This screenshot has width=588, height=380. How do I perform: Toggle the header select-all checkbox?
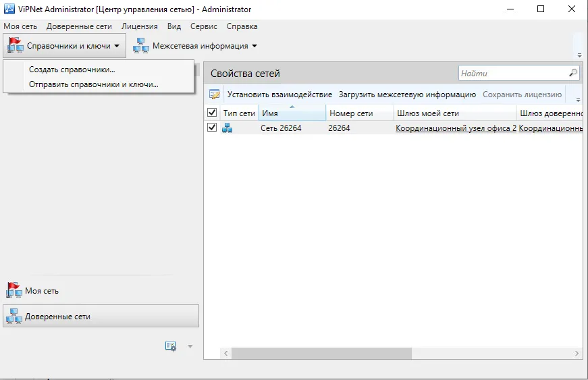(x=212, y=113)
